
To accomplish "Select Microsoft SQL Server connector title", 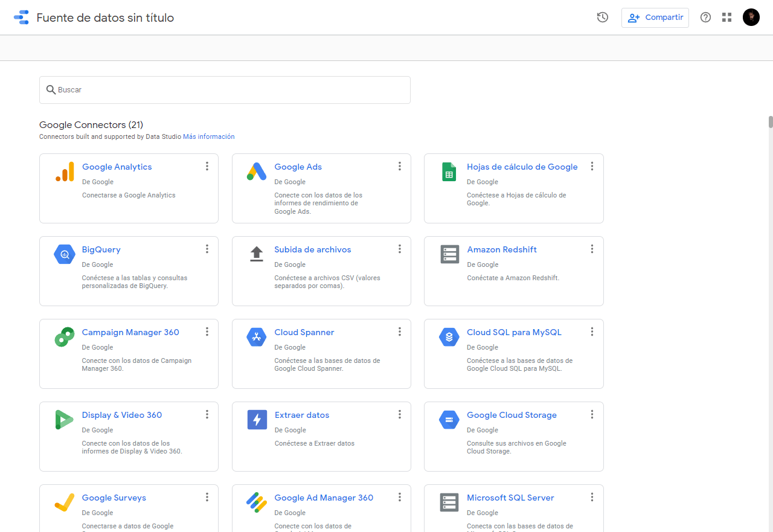I will coord(510,498).
